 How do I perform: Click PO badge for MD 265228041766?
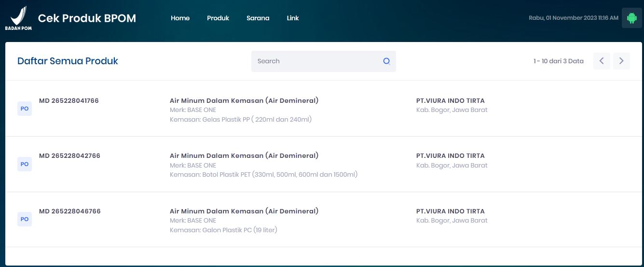click(25, 109)
